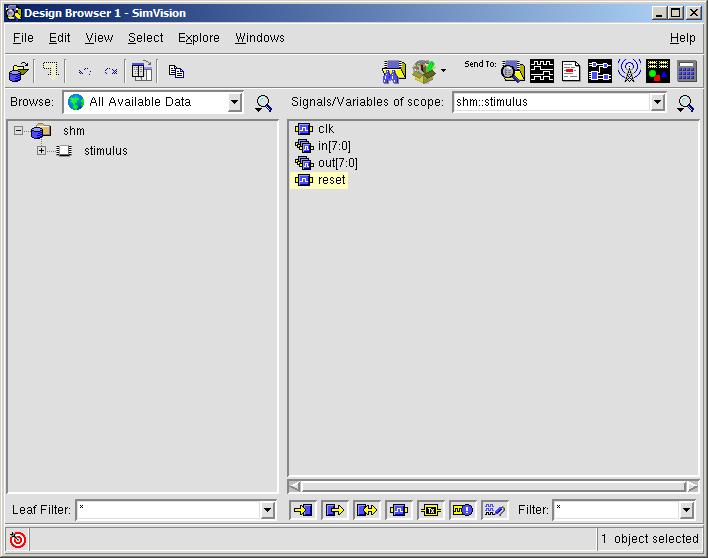
Task: Click into the Leaf Filter input field
Action: pos(168,510)
